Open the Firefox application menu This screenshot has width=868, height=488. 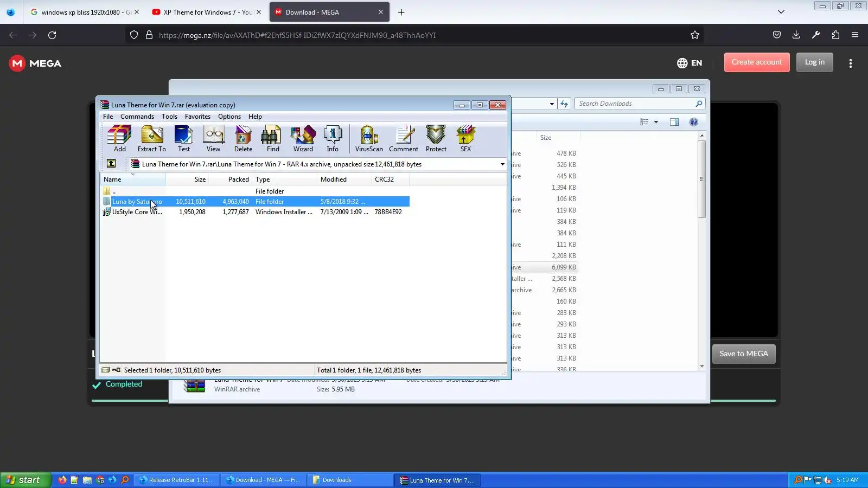[855, 35]
